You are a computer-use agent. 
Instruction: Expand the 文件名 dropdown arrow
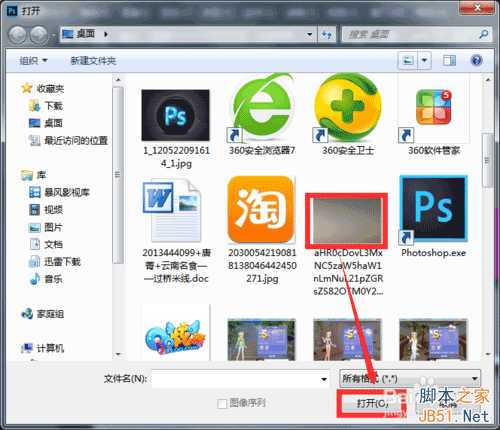pyautogui.click(x=324, y=379)
